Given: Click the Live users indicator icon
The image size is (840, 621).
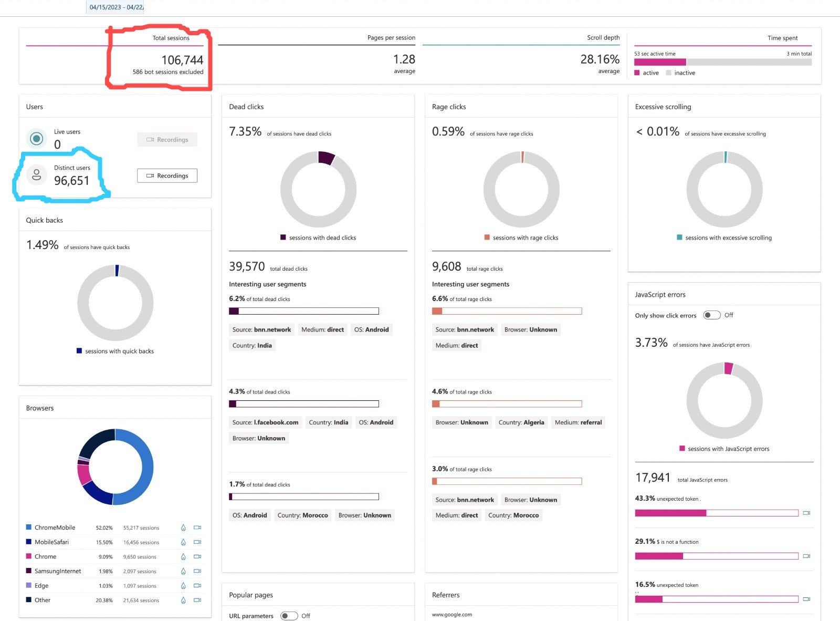Looking at the screenshot, I should click(36, 139).
